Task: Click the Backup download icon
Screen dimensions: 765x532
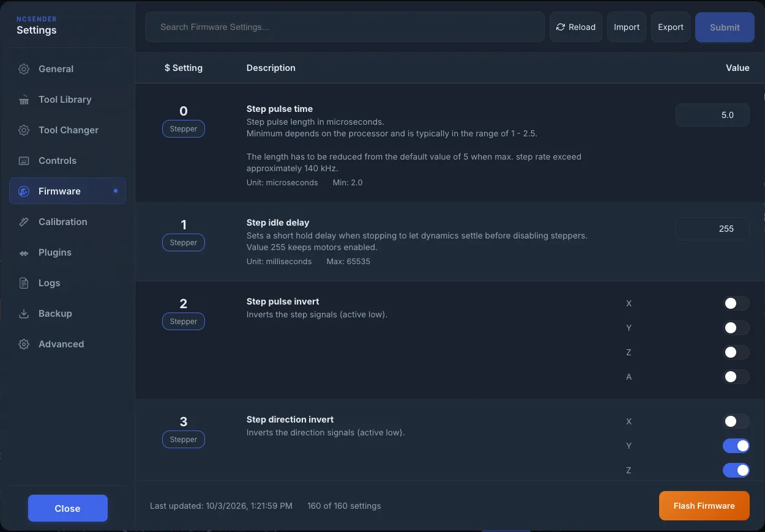Action: coord(24,314)
